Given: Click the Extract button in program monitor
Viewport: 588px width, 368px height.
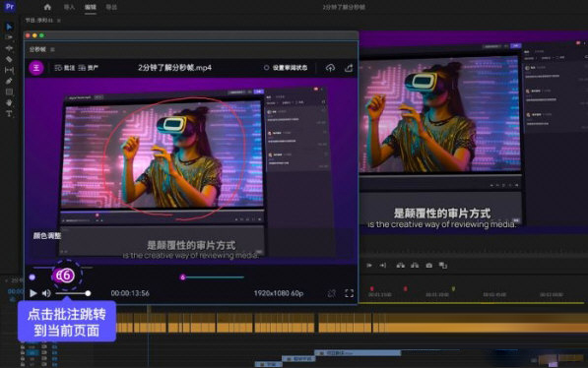Looking at the screenshot, I should [x=415, y=266].
